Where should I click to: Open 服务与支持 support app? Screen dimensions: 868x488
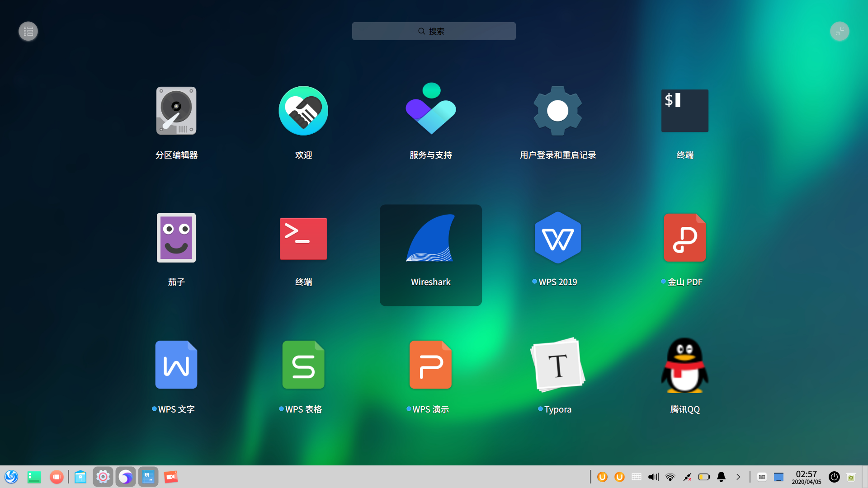tap(430, 111)
